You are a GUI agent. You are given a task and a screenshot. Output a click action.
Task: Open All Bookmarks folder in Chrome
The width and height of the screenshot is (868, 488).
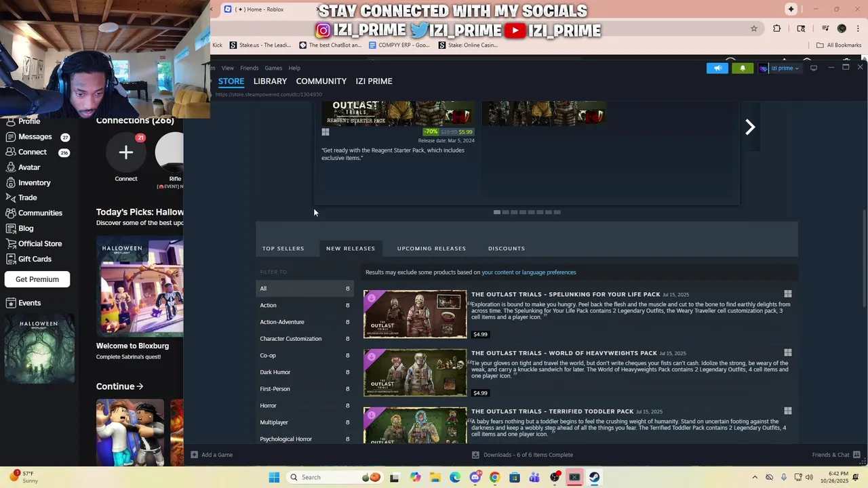[839, 45]
